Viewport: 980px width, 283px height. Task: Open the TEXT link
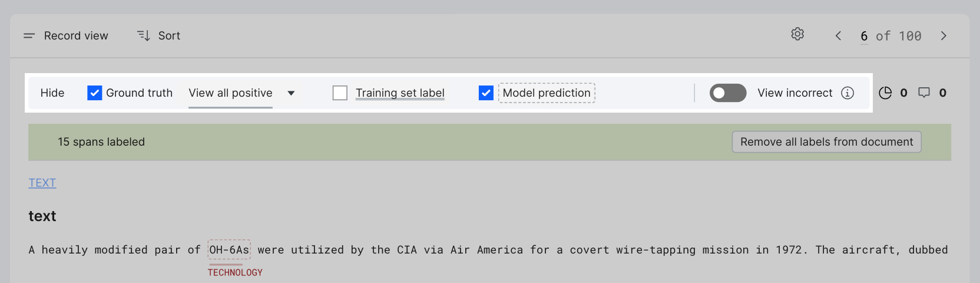pos(42,183)
